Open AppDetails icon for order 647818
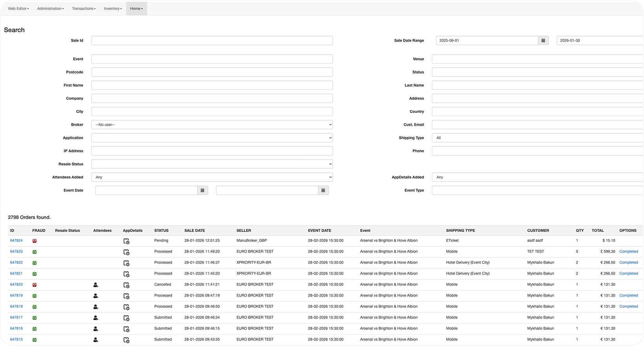 point(126,307)
